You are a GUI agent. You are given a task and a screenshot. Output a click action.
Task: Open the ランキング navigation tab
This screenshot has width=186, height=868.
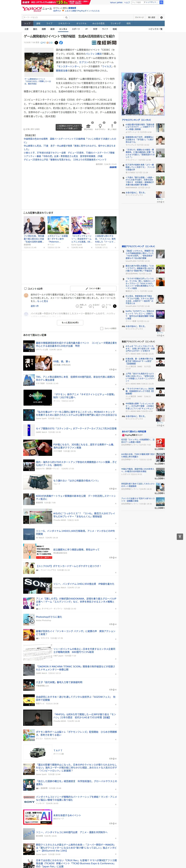[115, 24]
